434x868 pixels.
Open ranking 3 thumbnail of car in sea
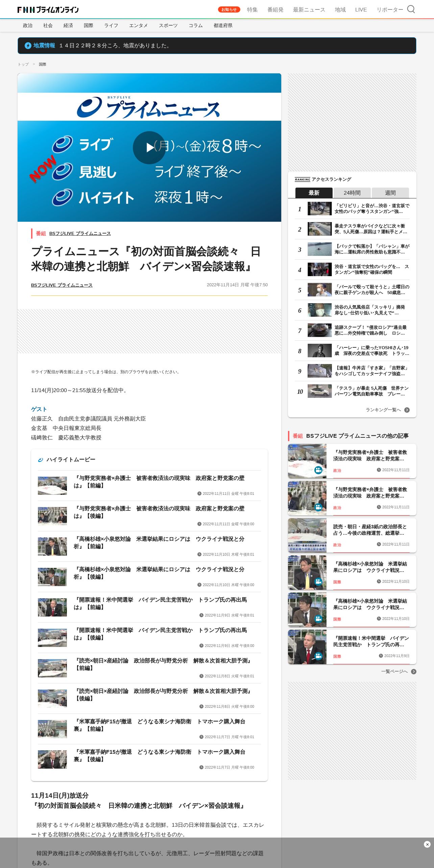click(x=320, y=249)
